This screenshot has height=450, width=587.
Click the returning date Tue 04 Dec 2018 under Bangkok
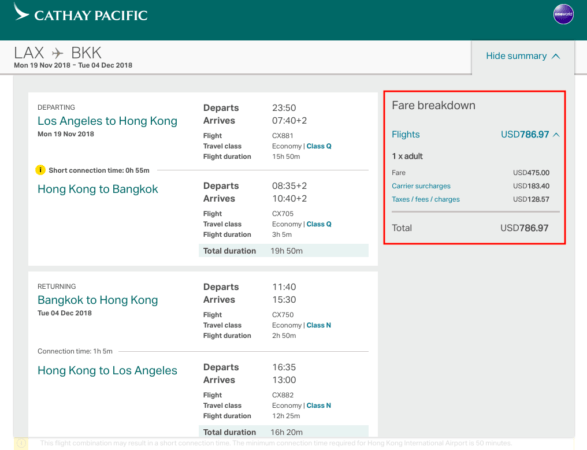(x=64, y=313)
